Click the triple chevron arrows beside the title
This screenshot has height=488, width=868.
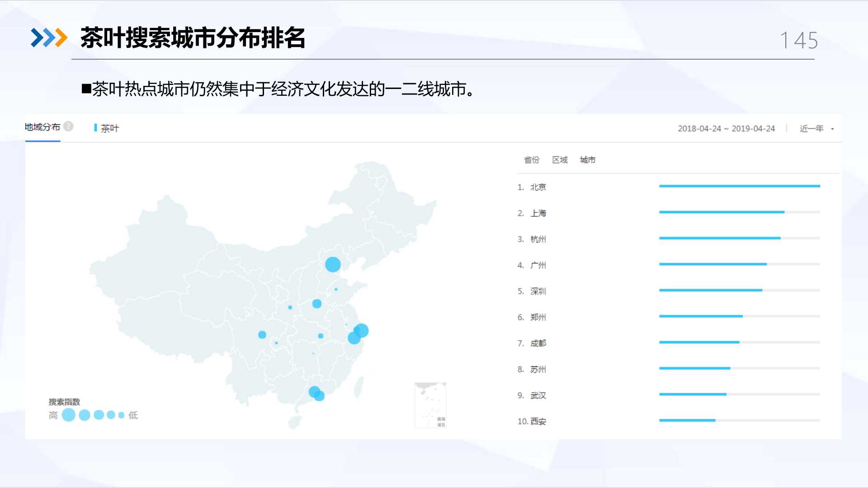point(49,38)
